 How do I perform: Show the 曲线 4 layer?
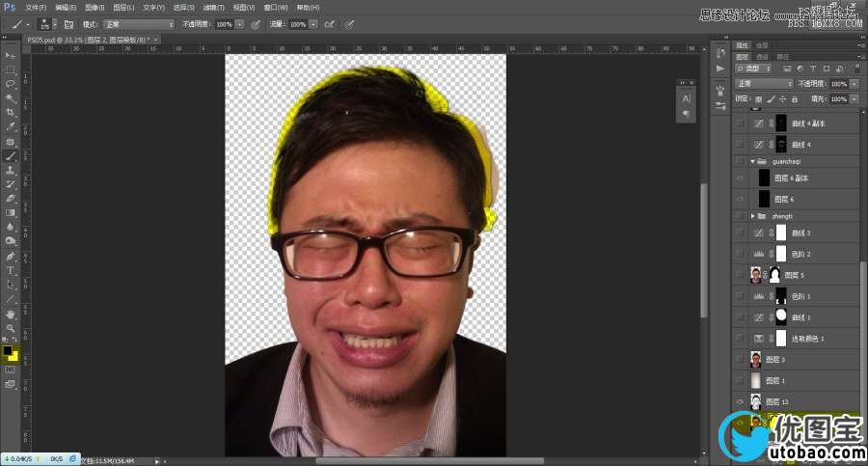741,144
